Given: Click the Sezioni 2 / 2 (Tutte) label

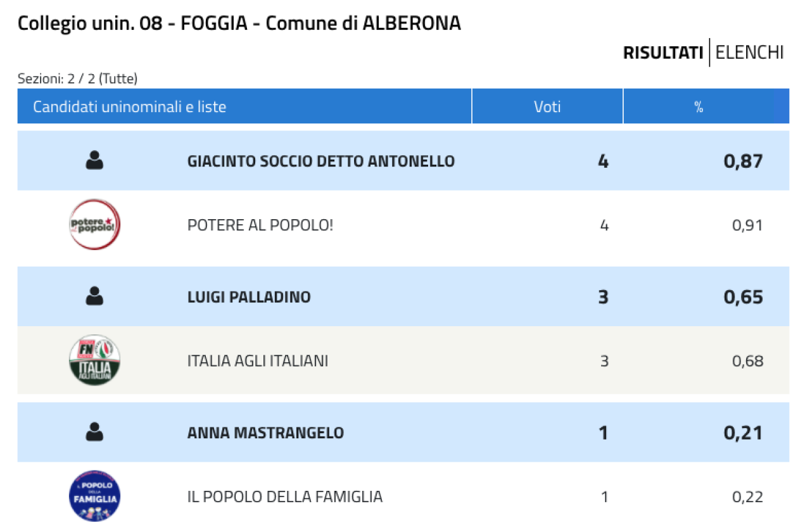Looking at the screenshot, I should pos(78,79).
